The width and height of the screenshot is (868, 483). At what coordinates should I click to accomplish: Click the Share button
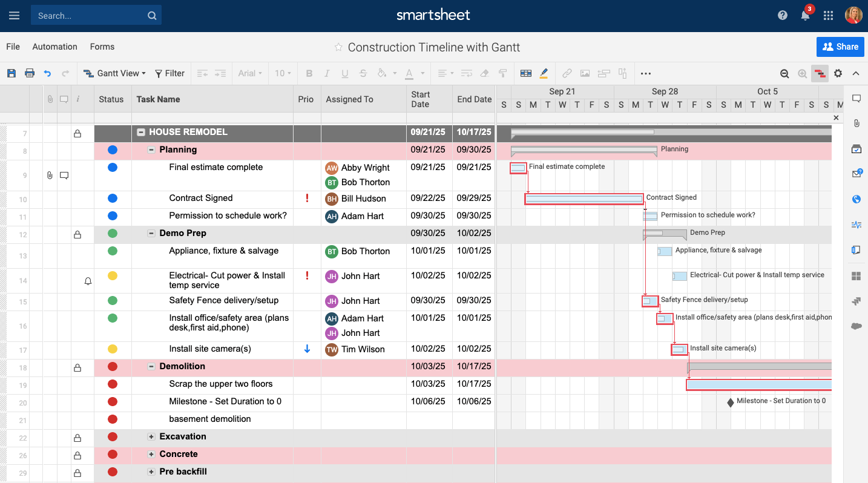pos(841,47)
